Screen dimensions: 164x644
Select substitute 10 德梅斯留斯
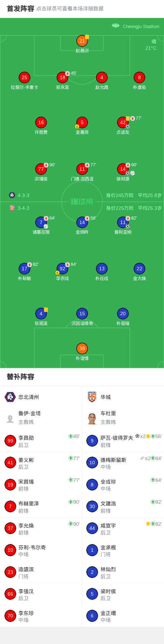click(x=123, y=463)
